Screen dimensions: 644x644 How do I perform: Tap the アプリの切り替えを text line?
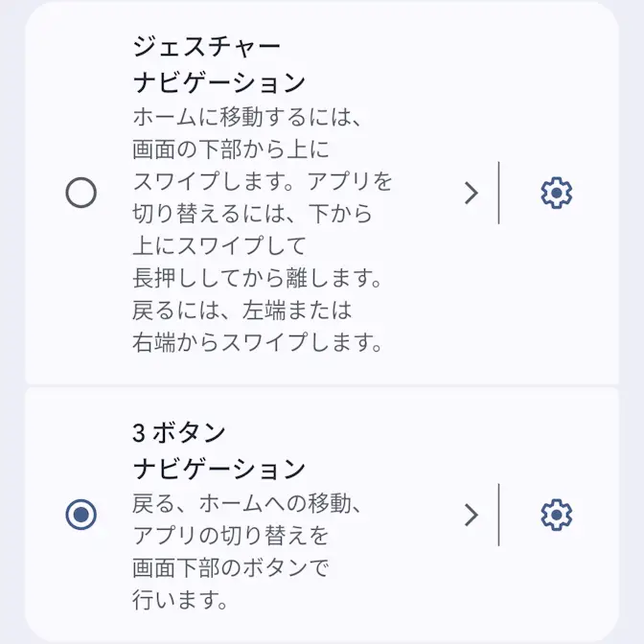(x=230, y=535)
